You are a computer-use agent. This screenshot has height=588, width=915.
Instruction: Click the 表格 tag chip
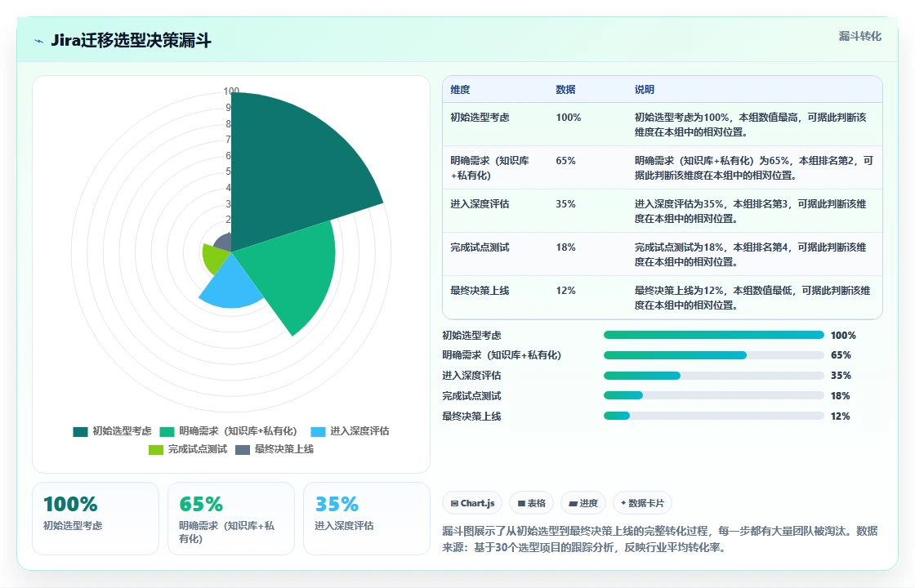[x=532, y=503]
